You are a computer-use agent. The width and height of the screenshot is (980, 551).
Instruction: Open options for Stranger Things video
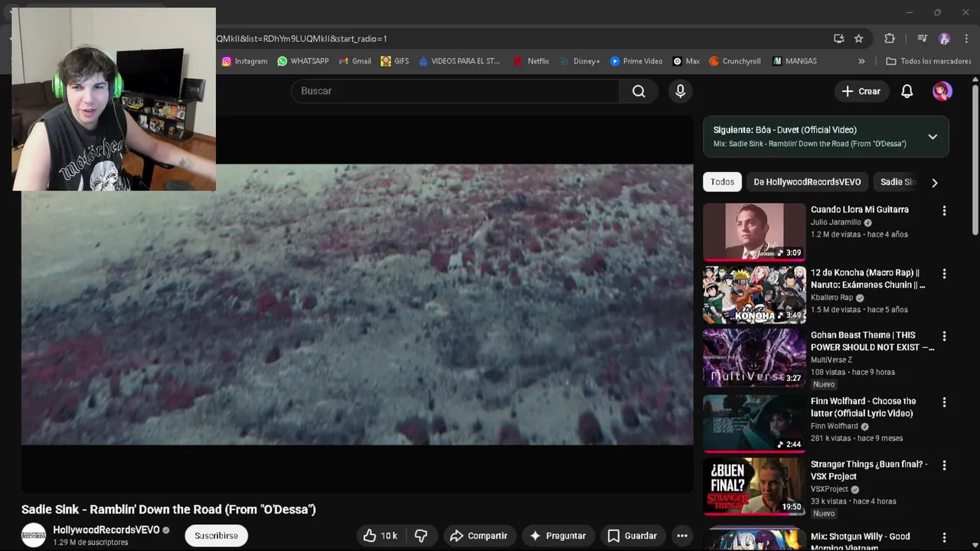pos(944,465)
